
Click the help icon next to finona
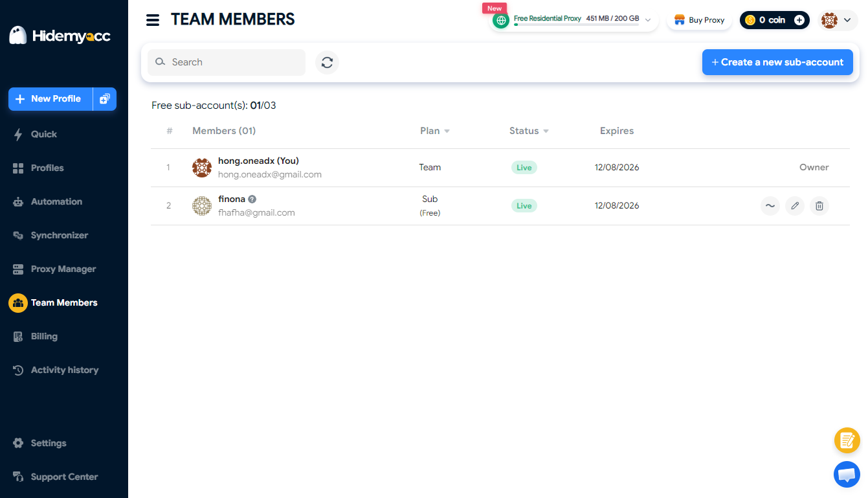pyautogui.click(x=252, y=199)
